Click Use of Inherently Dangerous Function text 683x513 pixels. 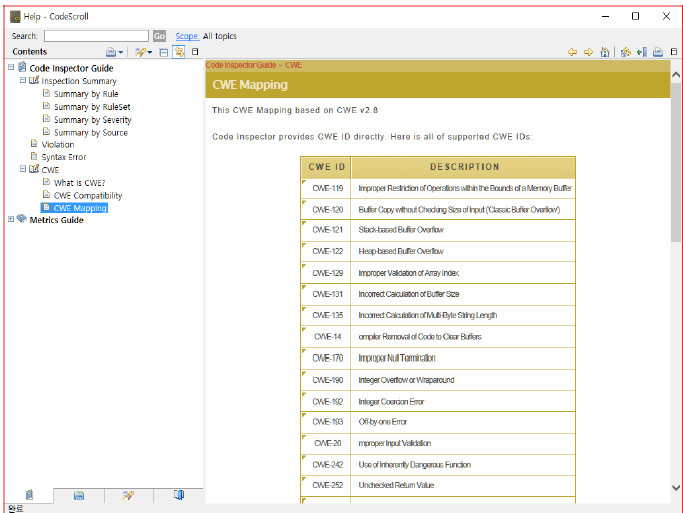(x=414, y=465)
